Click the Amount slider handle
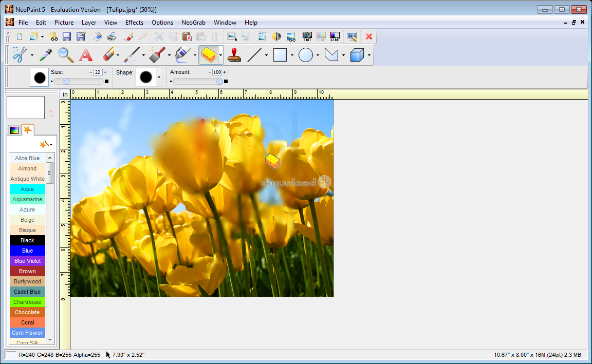 click(x=219, y=82)
